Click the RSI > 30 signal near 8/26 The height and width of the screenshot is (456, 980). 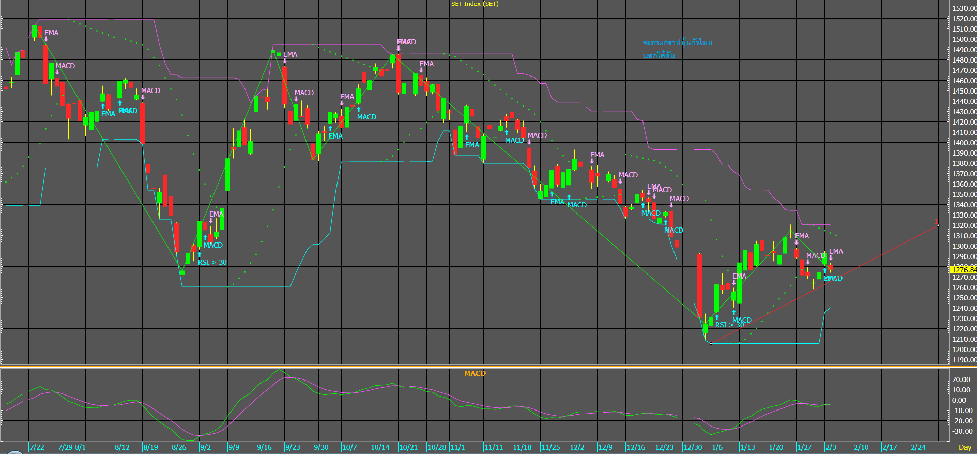click(x=212, y=262)
